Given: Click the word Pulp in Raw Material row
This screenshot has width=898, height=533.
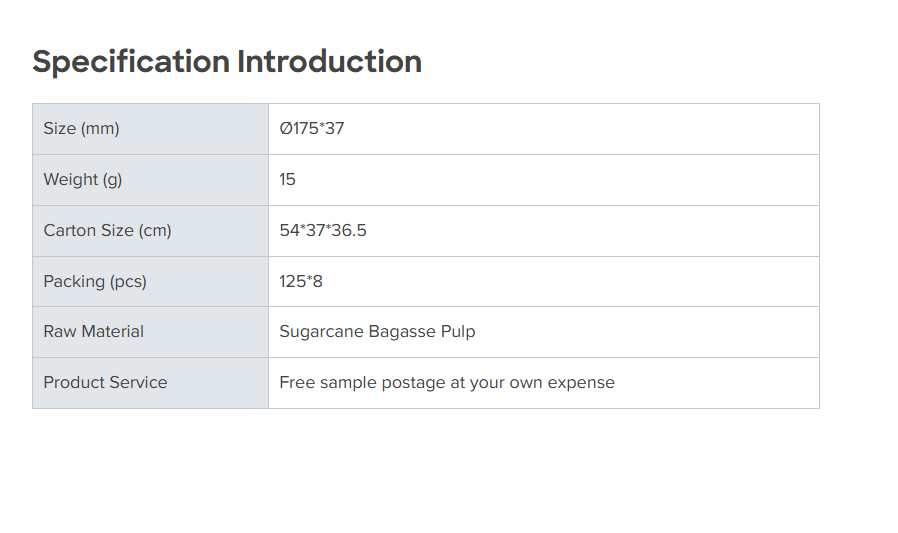Looking at the screenshot, I should (458, 332).
